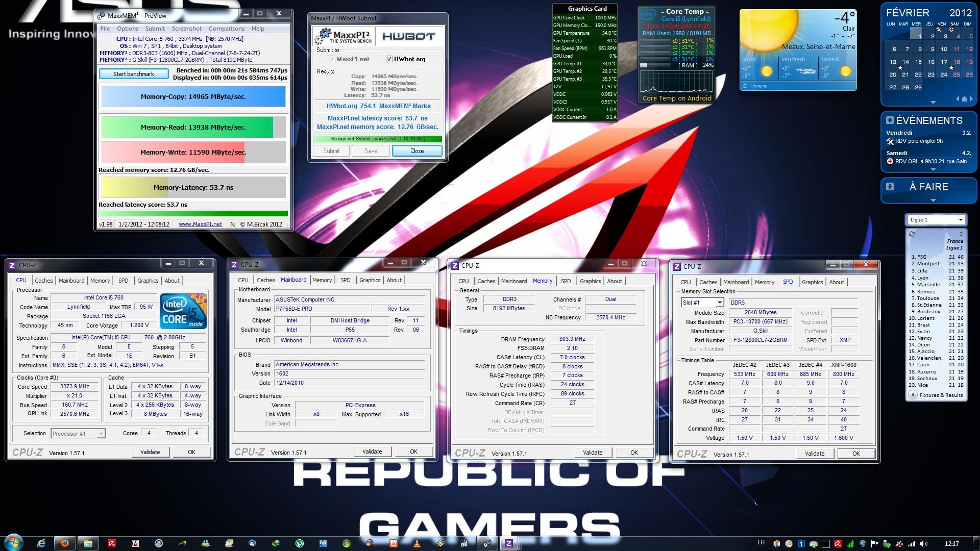Screen dimensions: 980x551
Task: Open Malwarebytes M icon in taskbar
Action: (x=135, y=543)
